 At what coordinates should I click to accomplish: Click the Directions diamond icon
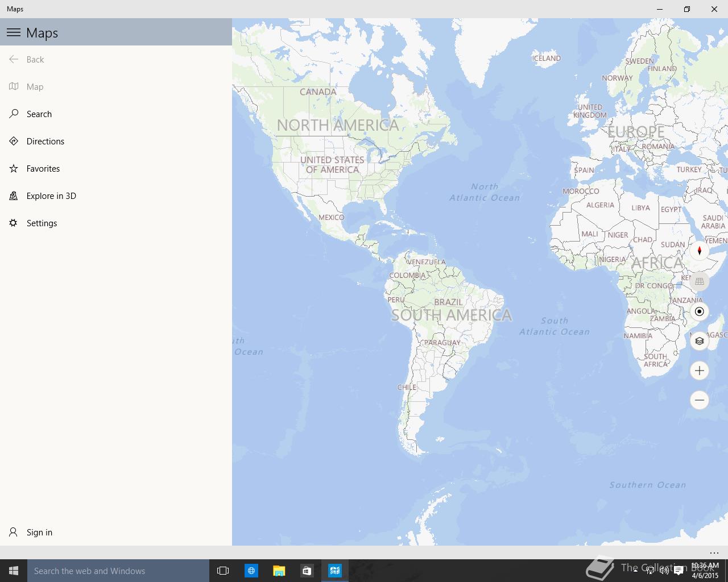[14, 141]
